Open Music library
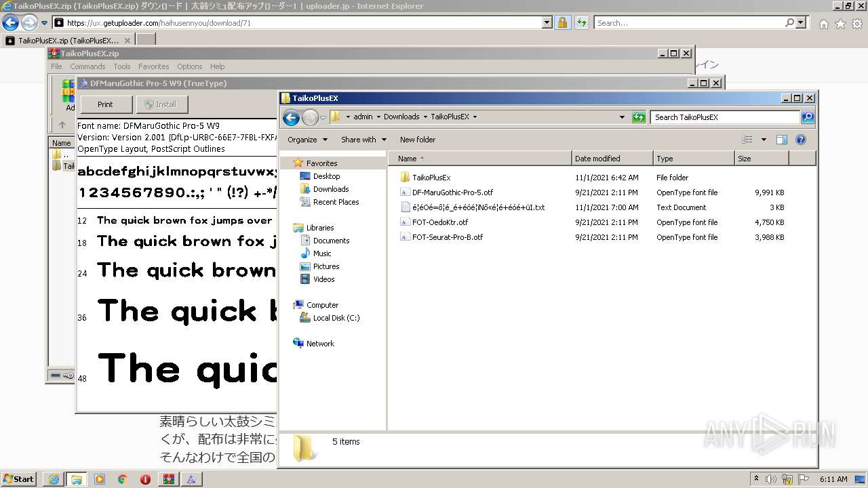This screenshot has width=868, height=488. pos(322,253)
